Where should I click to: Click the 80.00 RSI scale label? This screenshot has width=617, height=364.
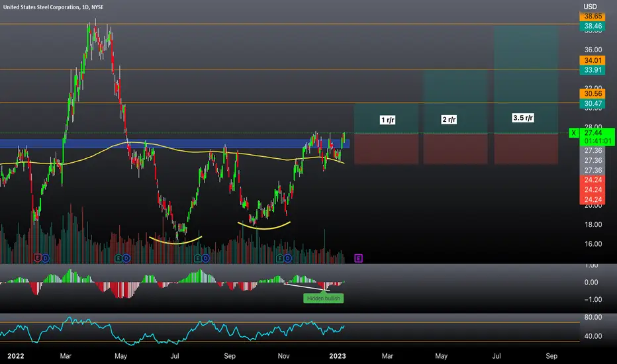pyautogui.click(x=593, y=317)
